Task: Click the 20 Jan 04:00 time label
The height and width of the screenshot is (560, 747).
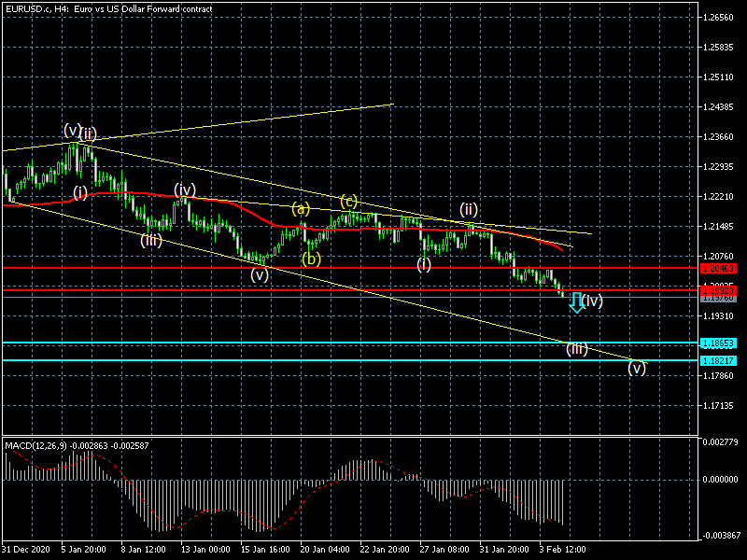Action: (325, 550)
